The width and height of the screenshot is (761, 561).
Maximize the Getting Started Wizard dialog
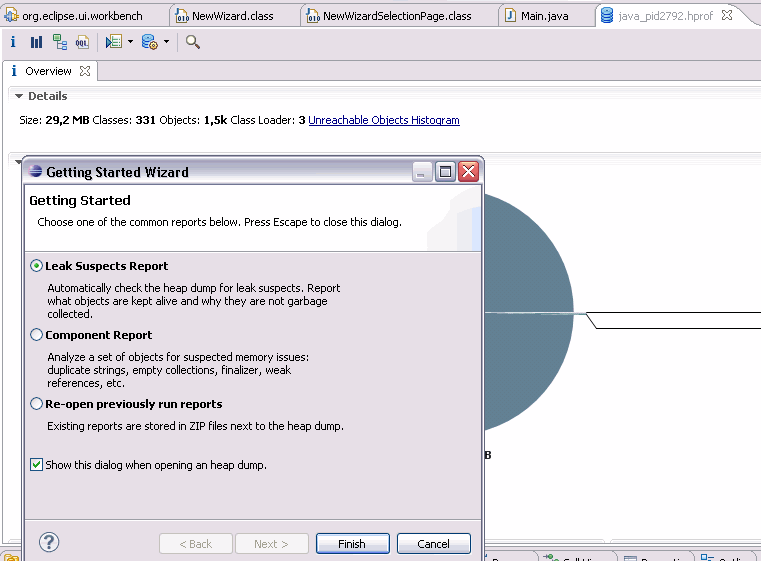(445, 172)
